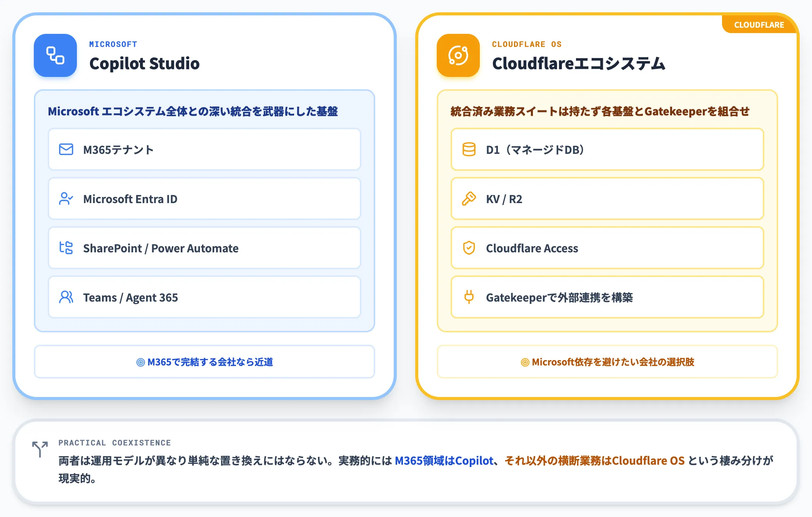Click the orange text それ以外の横断業務はCloudflare OS

[x=594, y=460]
